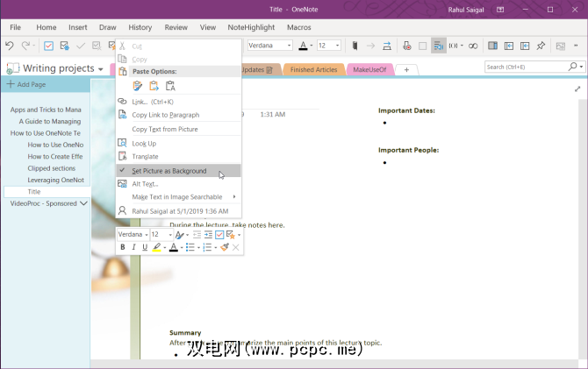Toggle Underline in mini toolbar
Image resolution: width=588 pixels, height=369 pixels.
(x=145, y=247)
